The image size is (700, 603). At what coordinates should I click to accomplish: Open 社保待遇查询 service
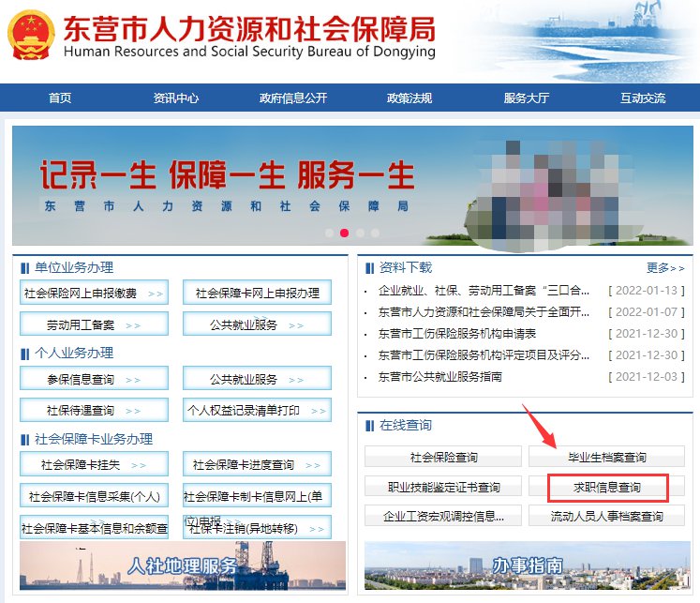[x=95, y=410]
